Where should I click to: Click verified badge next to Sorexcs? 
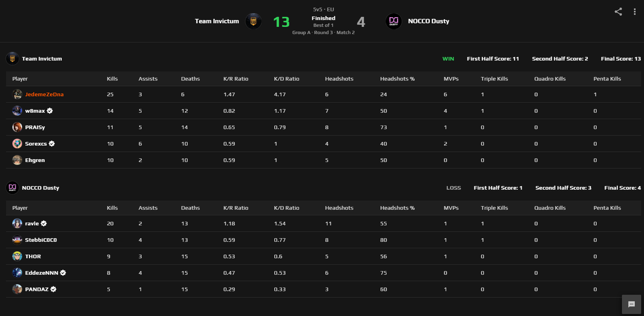coord(52,144)
